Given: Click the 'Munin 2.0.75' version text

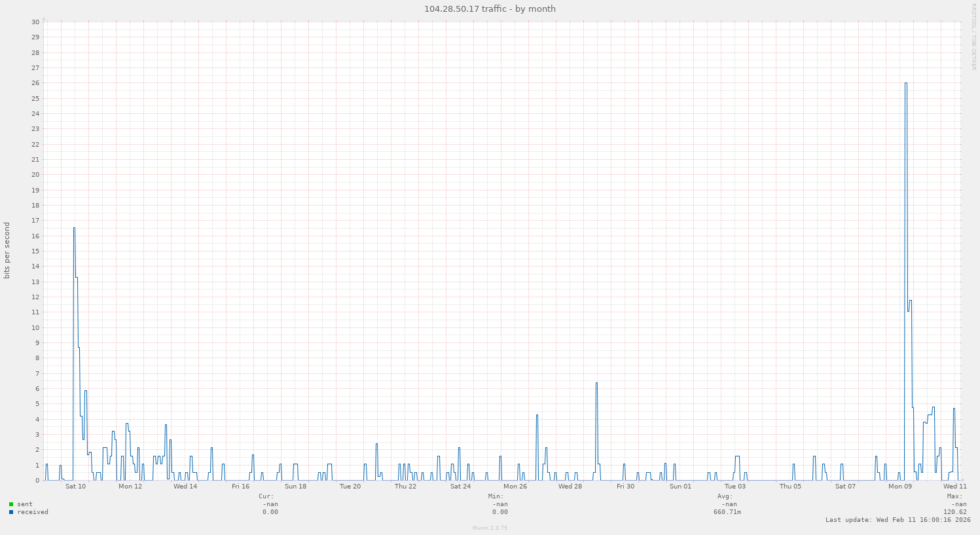Looking at the screenshot, I should coord(490,528).
